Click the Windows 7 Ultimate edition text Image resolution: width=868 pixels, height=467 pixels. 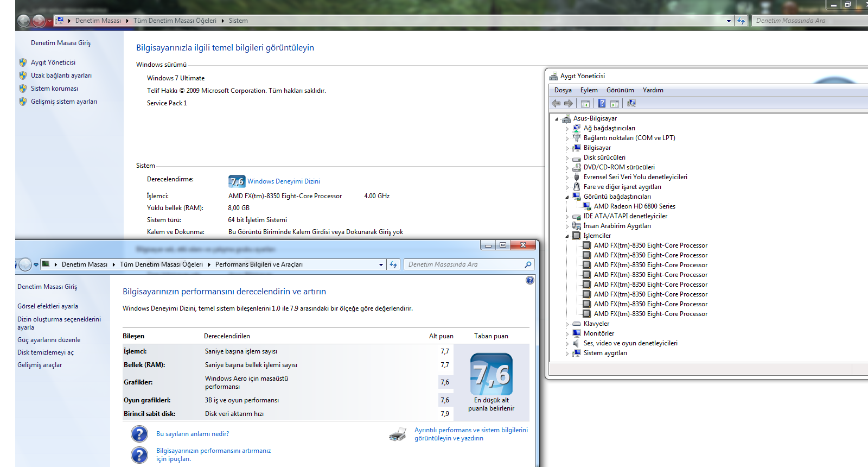pos(176,78)
